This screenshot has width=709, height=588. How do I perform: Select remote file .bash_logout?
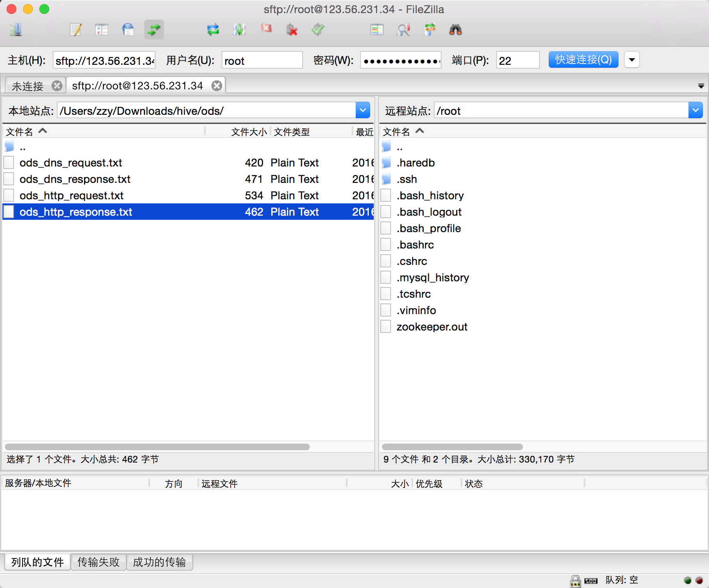tap(543, 212)
